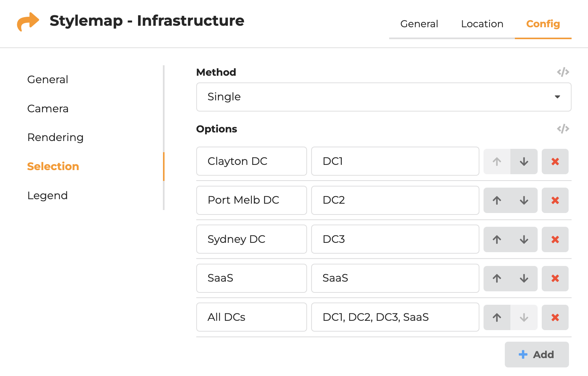588x376 pixels.
Task: Click the DC1, DC2, DC3, SaaS value field
Action: tap(395, 317)
